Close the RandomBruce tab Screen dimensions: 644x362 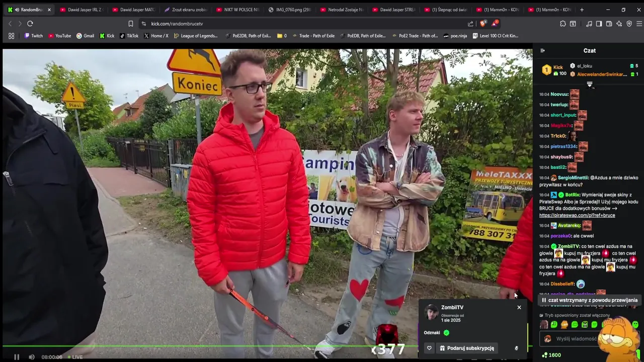pyautogui.click(x=49, y=10)
